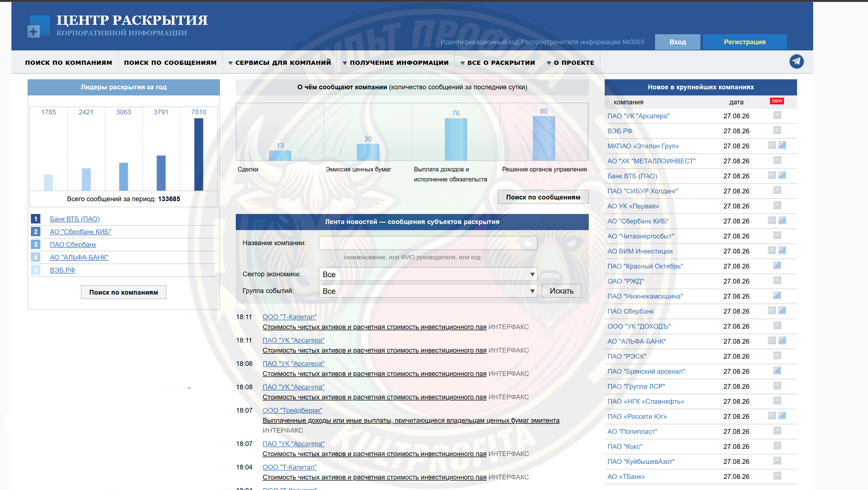Click the bar labeled 76 for Выплата доходов
This screenshot has height=490, width=868.
click(x=455, y=139)
